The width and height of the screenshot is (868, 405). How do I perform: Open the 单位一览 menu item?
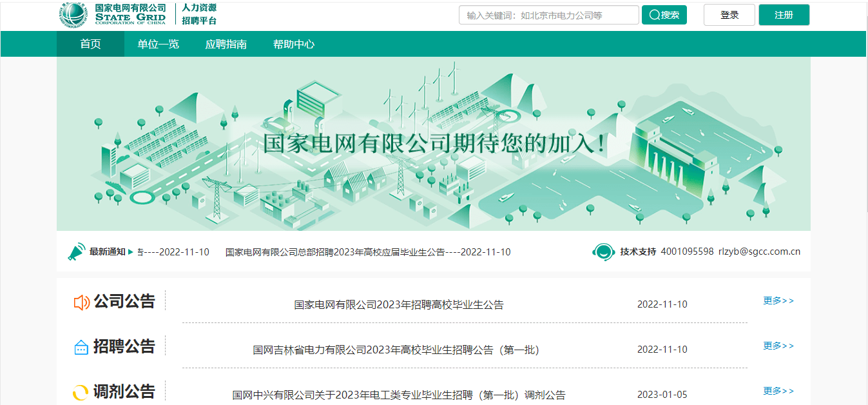(158, 44)
